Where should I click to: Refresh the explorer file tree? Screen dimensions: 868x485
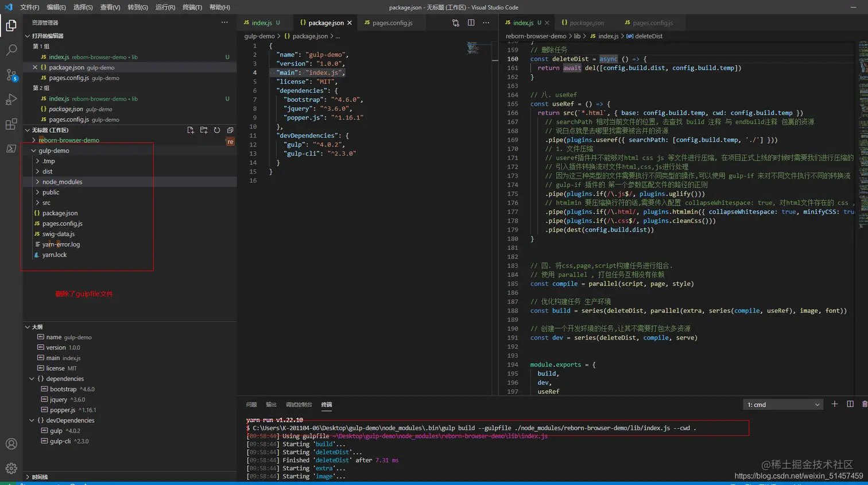[217, 130]
